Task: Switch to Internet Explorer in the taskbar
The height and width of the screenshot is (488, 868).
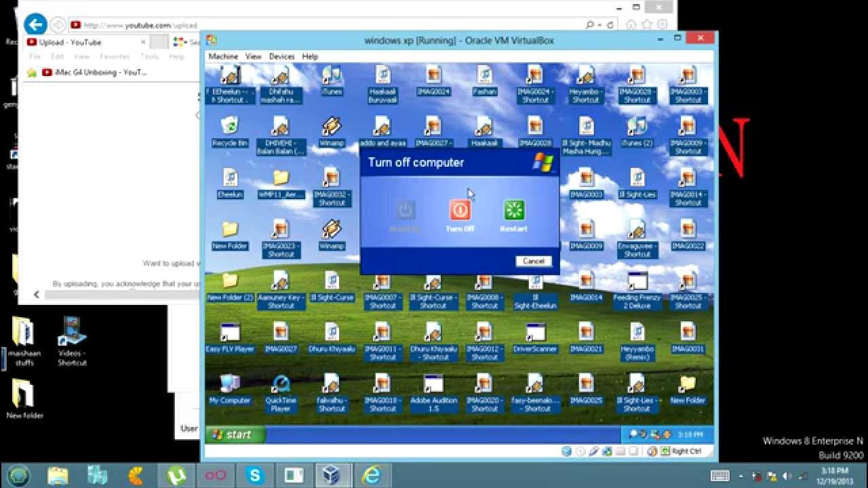Action: (x=373, y=475)
